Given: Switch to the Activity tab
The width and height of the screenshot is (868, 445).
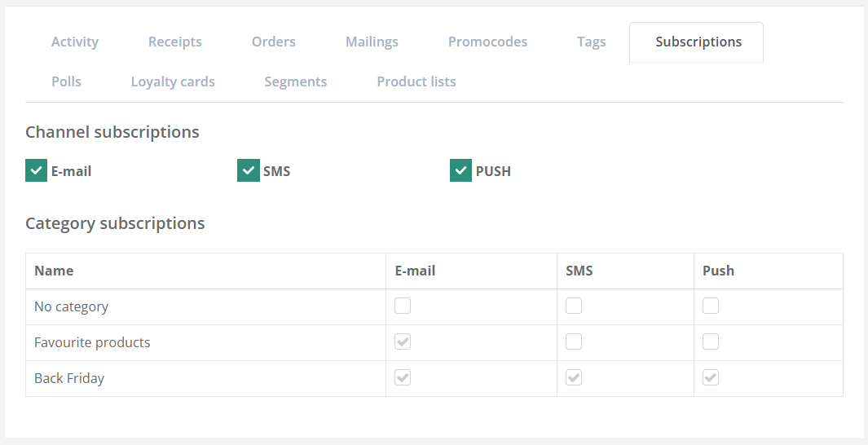Looking at the screenshot, I should (x=75, y=42).
